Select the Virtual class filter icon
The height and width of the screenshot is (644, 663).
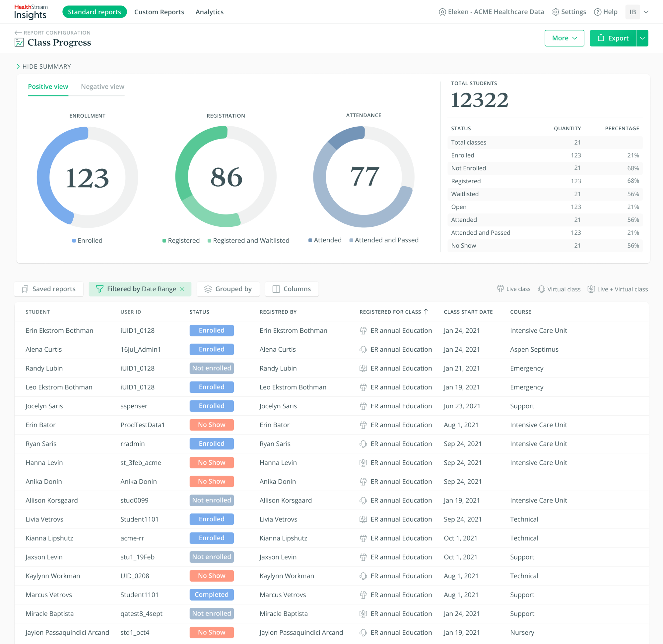(542, 289)
